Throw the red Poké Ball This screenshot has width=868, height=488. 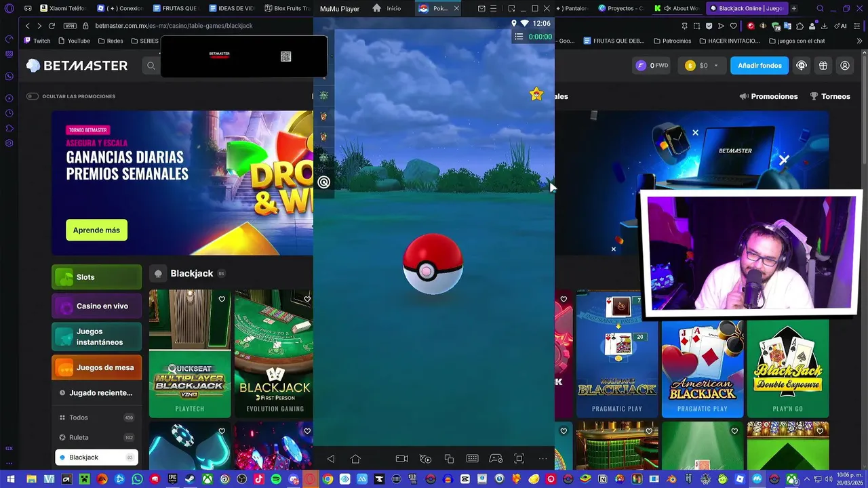pyautogui.click(x=433, y=264)
